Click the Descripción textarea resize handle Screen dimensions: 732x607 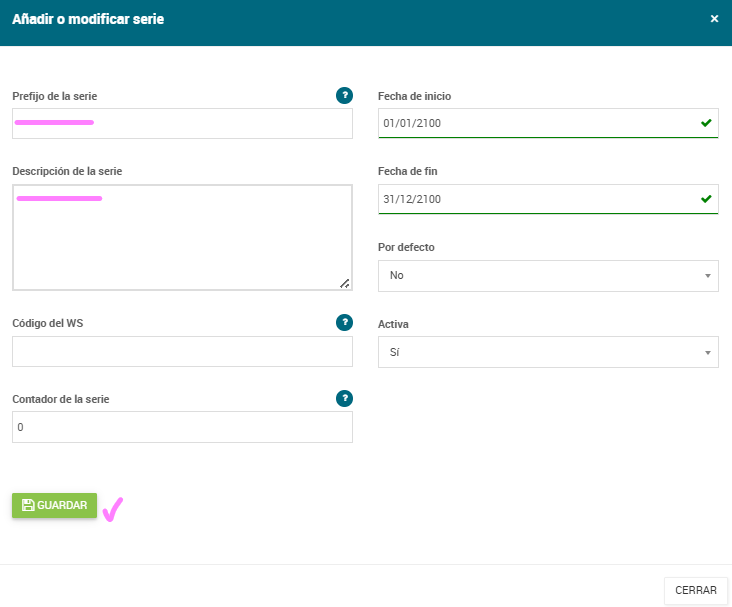(x=345, y=283)
